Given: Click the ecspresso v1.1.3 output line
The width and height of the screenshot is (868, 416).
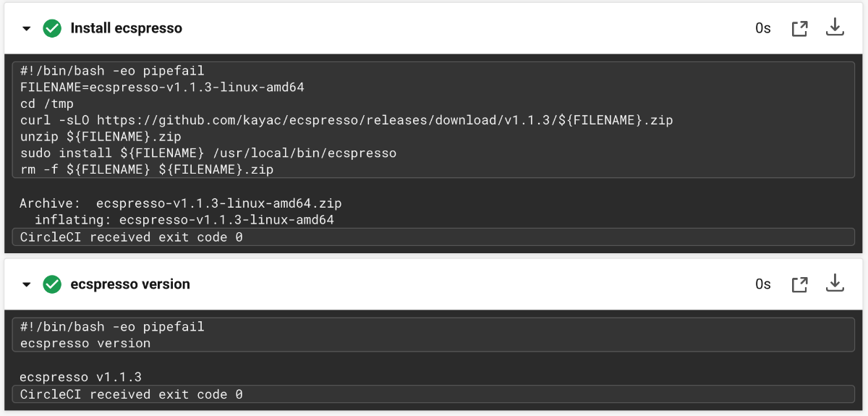Looking at the screenshot, I should (x=81, y=377).
